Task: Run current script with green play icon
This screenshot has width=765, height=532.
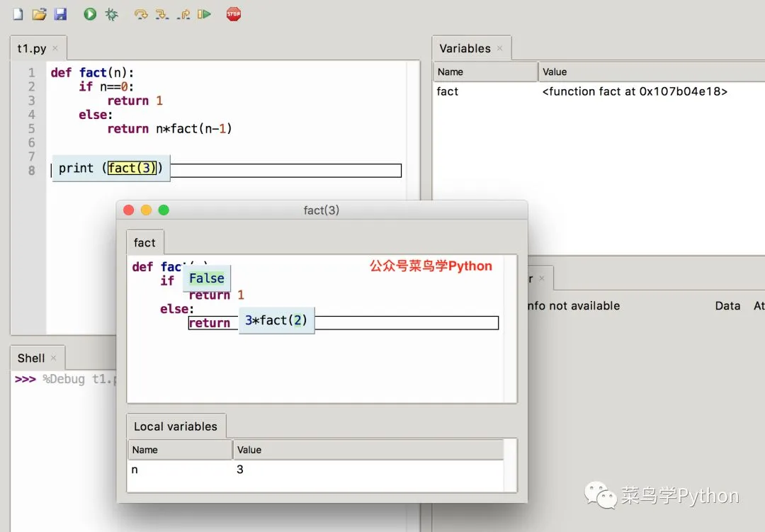Action: click(x=90, y=14)
